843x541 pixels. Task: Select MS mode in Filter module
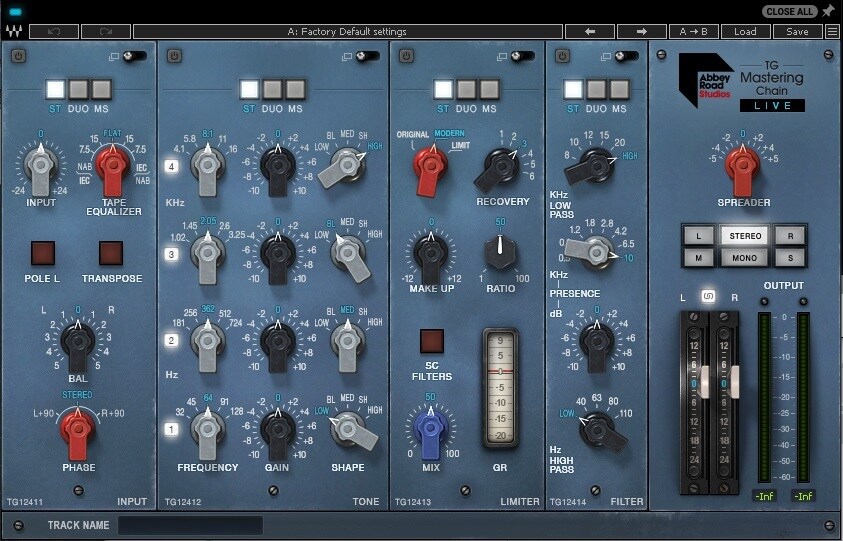pyautogui.click(x=619, y=89)
